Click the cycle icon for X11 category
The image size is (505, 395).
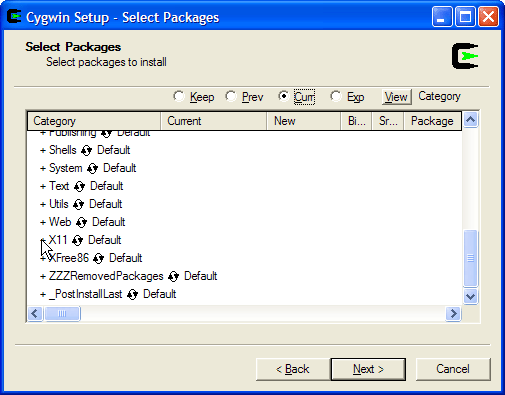tap(77, 241)
